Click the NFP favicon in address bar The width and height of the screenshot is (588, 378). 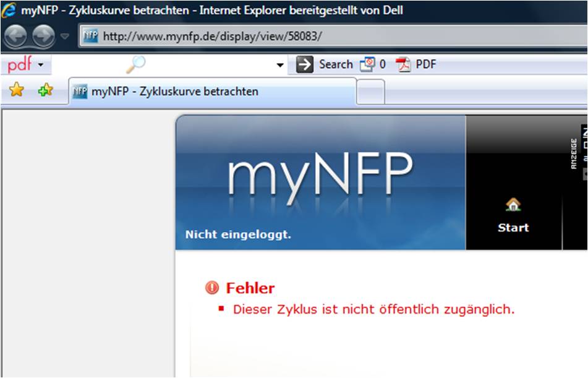tap(91, 36)
